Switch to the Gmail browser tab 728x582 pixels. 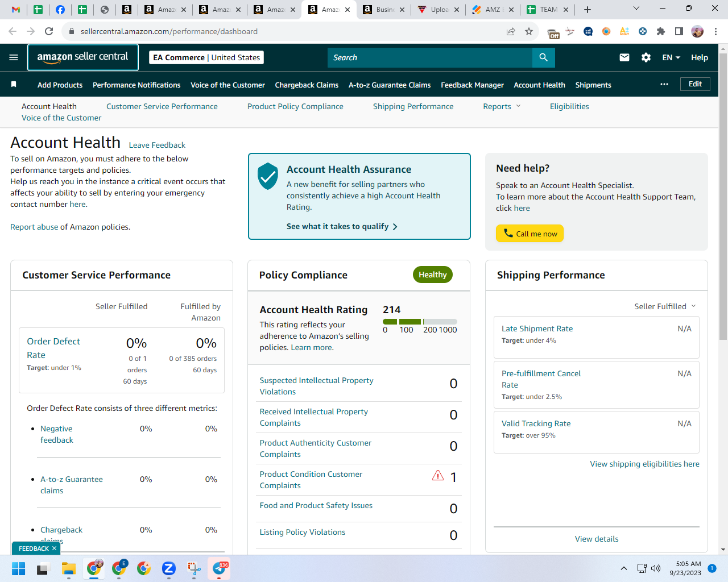pos(16,9)
